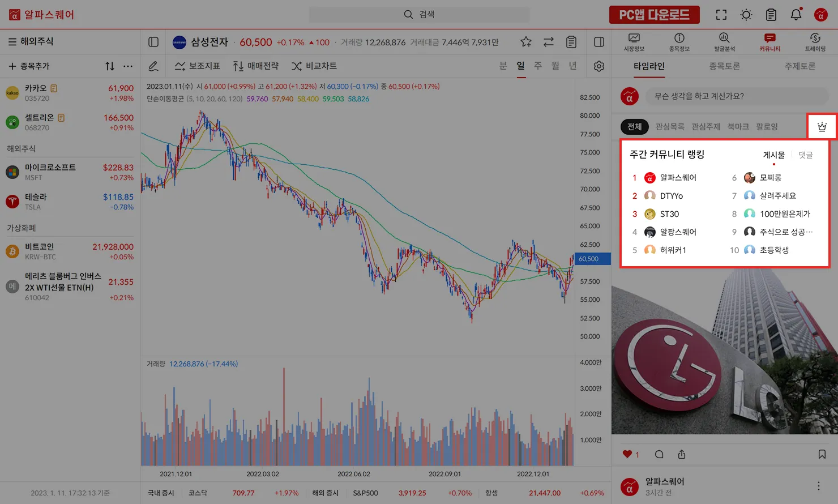The width and height of the screenshot is (838, 504).
Task: Open the 해외주식 watchlist menu
Action: [31, 41]
